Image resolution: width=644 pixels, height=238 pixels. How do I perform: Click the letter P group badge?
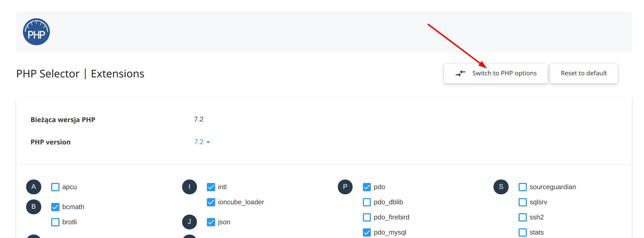345,187
